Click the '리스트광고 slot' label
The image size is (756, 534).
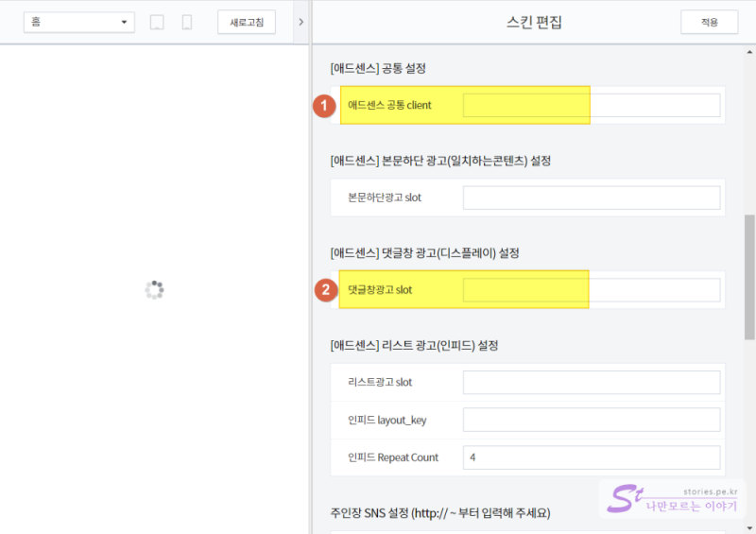point(380,382)
